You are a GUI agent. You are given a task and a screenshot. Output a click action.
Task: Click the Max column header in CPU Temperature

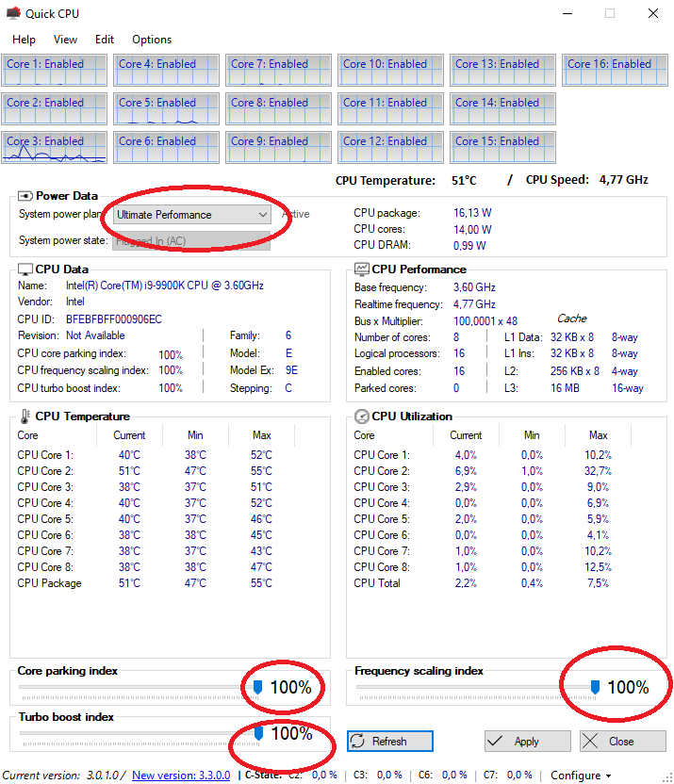click(x=261, y=435)
